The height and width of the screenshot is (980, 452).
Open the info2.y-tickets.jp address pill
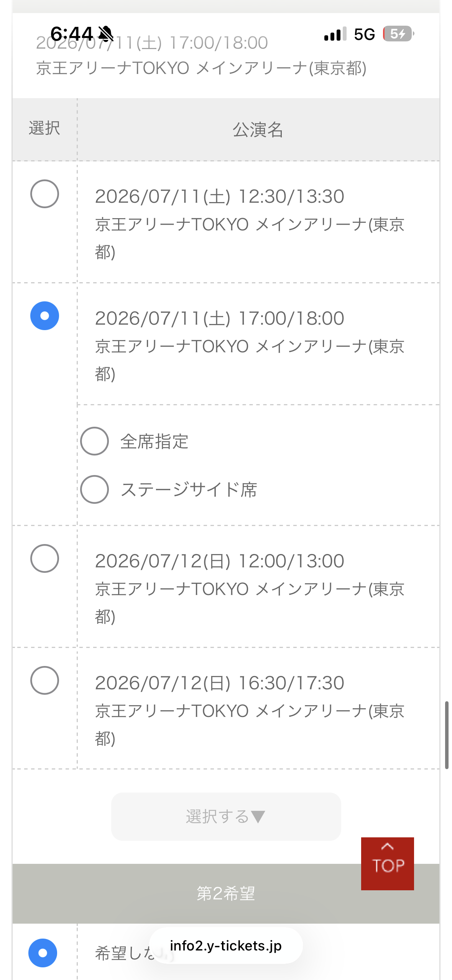click(x=226, y=946)
